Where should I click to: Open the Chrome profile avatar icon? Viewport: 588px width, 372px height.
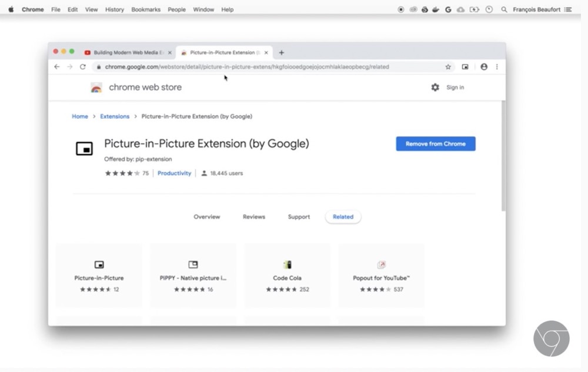pos(484,67)
